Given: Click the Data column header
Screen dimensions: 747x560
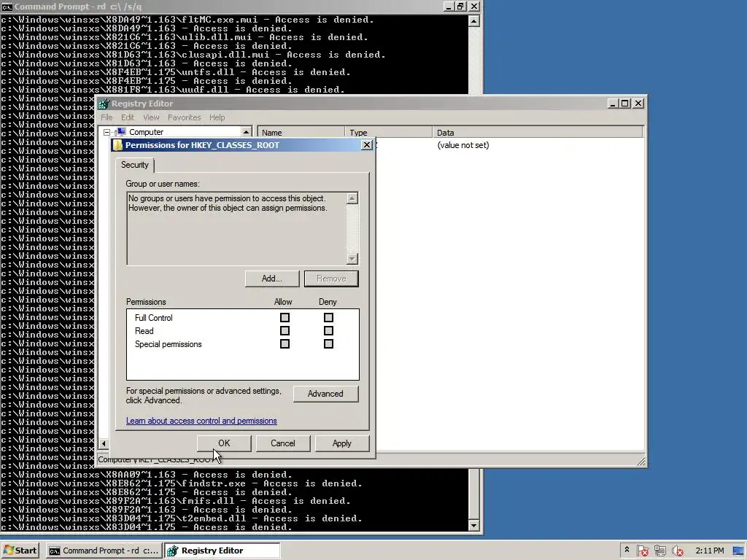Looking at the screenshot, I should click(538, 133).
